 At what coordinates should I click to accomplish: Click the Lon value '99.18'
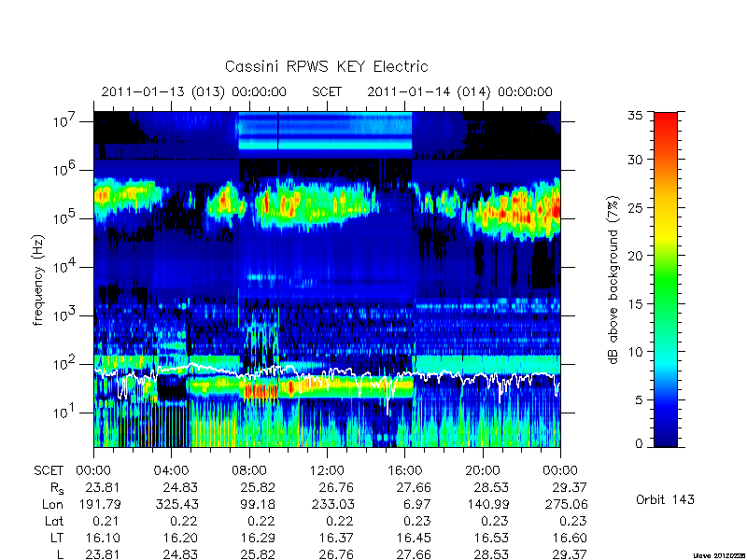coord(258,504)
